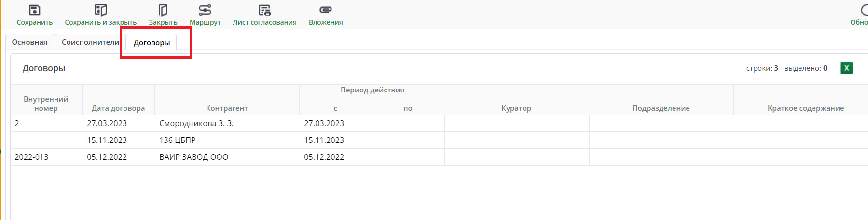Click the Save and close icon
Viewport: 868px width, 220px height.
click(100, 10)
